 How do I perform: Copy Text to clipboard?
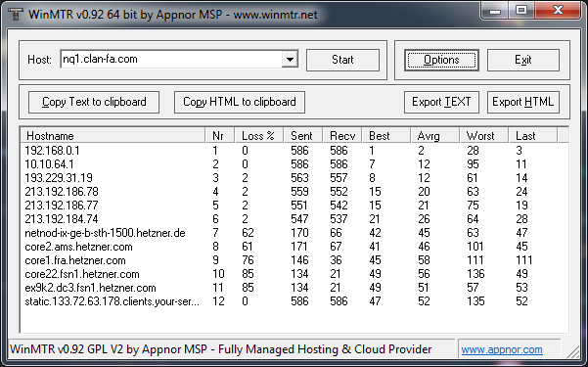click(94, 102)
